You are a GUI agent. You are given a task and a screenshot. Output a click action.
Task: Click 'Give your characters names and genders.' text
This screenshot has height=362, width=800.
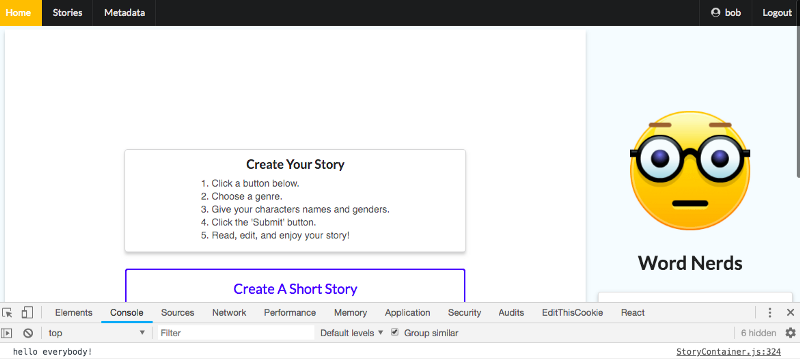[x=301, y=210]
